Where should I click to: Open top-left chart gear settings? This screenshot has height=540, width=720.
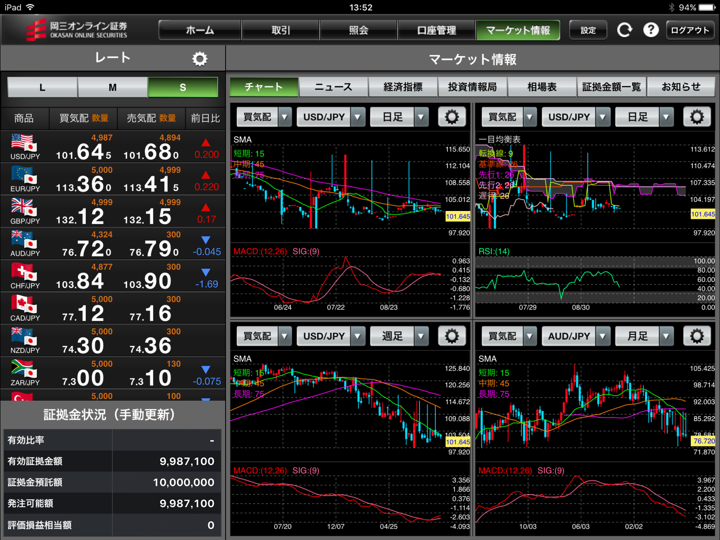(452, 117)
